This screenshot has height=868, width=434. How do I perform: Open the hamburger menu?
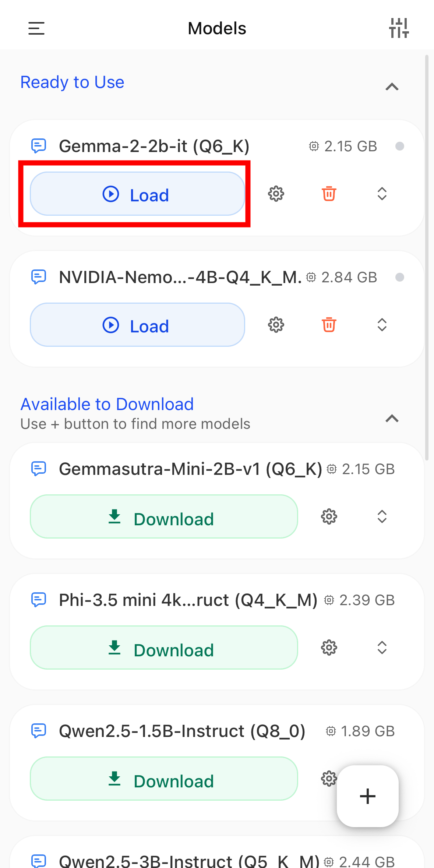pyautogui.click(x=36, y=28)
